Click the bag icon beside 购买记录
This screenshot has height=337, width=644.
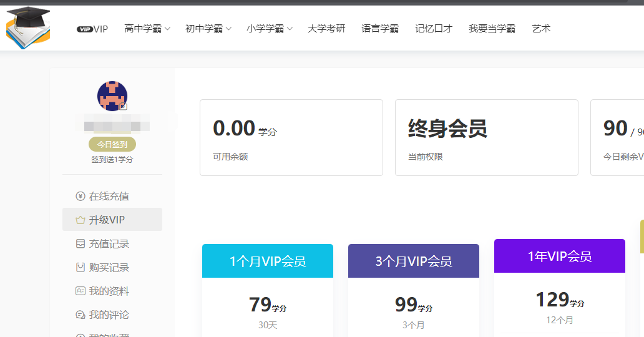(80, 268)
